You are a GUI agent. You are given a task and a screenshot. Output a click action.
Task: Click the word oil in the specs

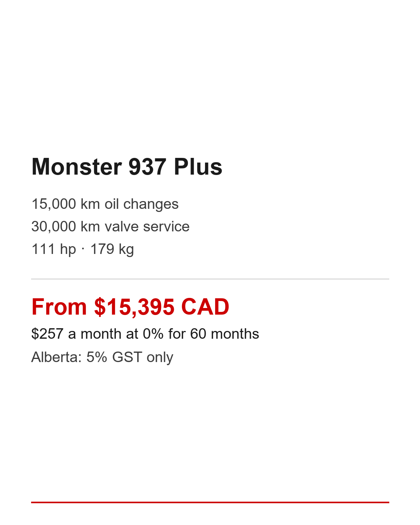tap(112, 204)
